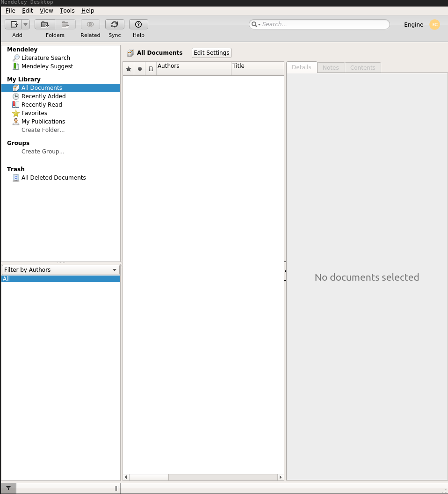Click the Add document icon

(x=14, y=24)
